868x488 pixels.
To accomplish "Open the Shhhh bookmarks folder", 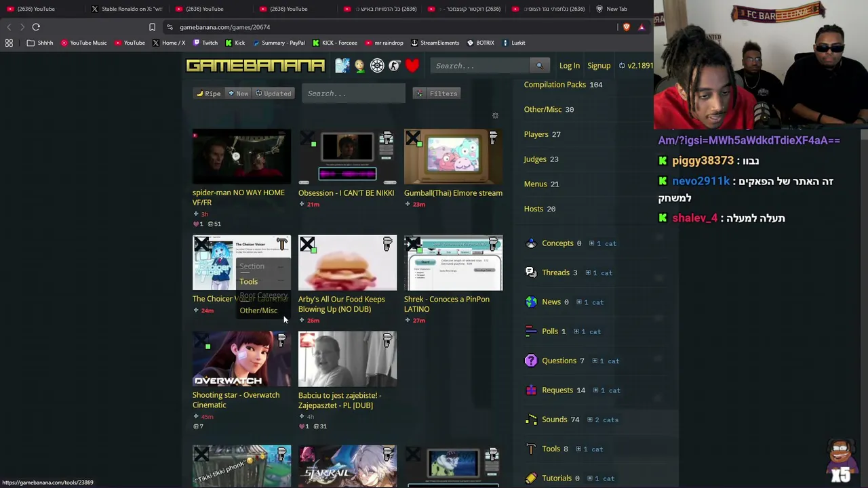I will click(x=40, y=43).
